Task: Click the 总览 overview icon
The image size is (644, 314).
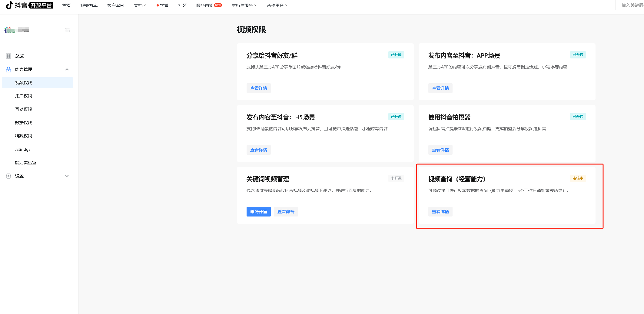Action: pyautogui.click(x=8, y=56)
